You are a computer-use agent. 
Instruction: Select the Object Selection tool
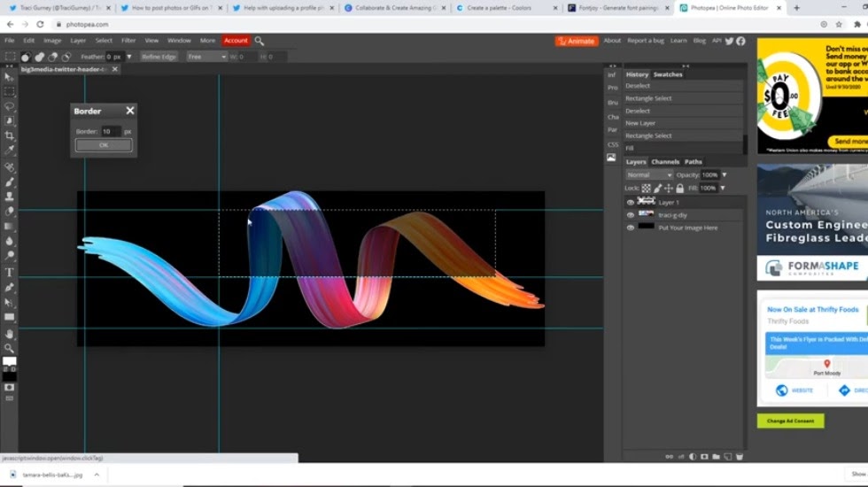pyautogui.click(x=9, y=120)
